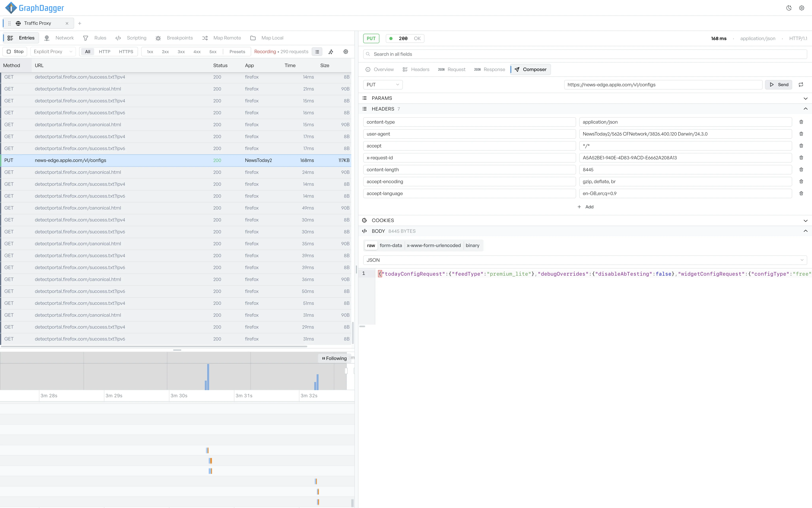Stop the recording
812x508 pixels.
(15, 52)
